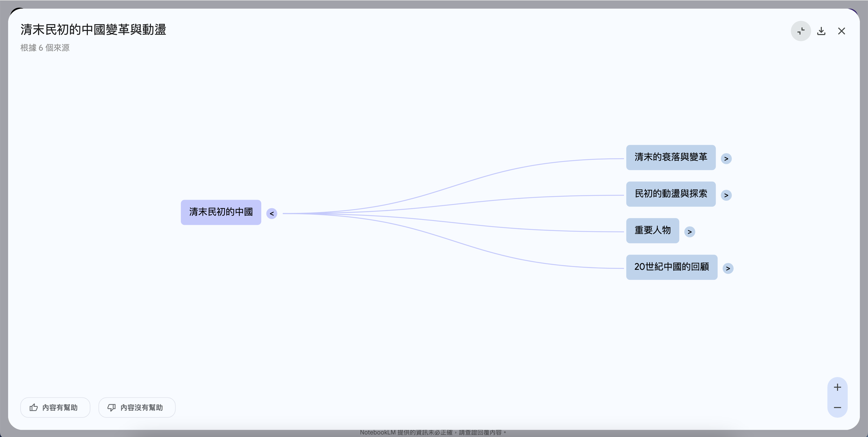Select the root node 清末民初的中國
Image resolution: width=868 pixels, height=437 pixels.
coord(221,212)
